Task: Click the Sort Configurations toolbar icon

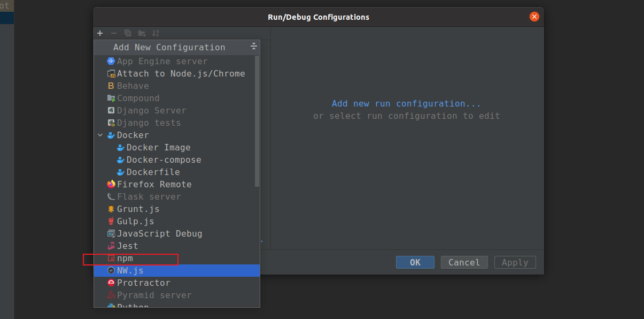Action: click(156, 33)
